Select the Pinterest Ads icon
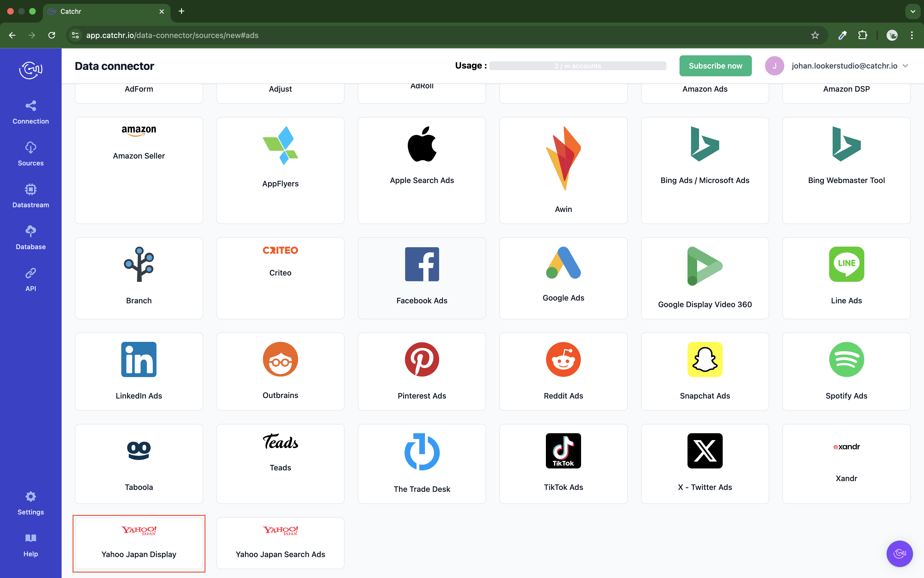The image size is (924, 578). click(422, 359)
